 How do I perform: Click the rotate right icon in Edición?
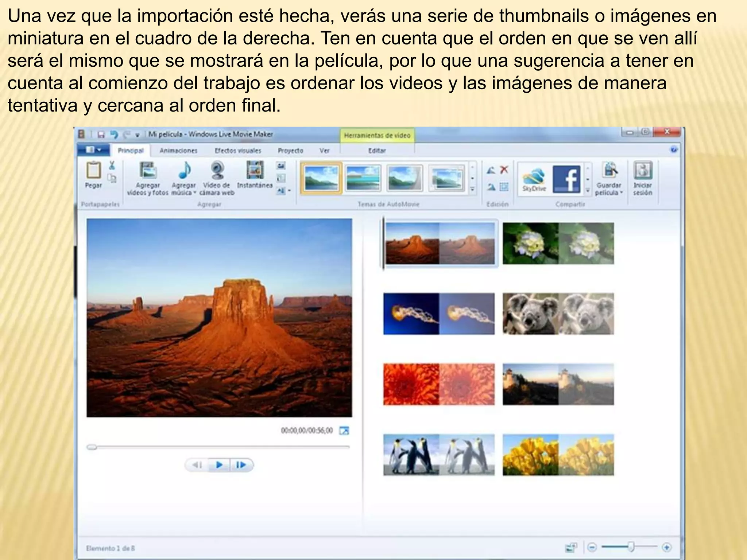491,187
